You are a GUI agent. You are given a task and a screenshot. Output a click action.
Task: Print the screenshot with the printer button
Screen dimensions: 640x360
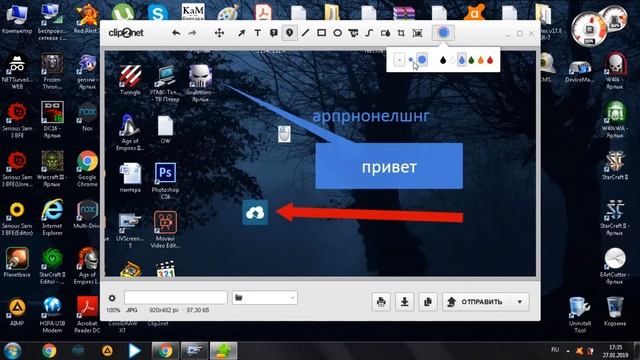tap(381, 302)
